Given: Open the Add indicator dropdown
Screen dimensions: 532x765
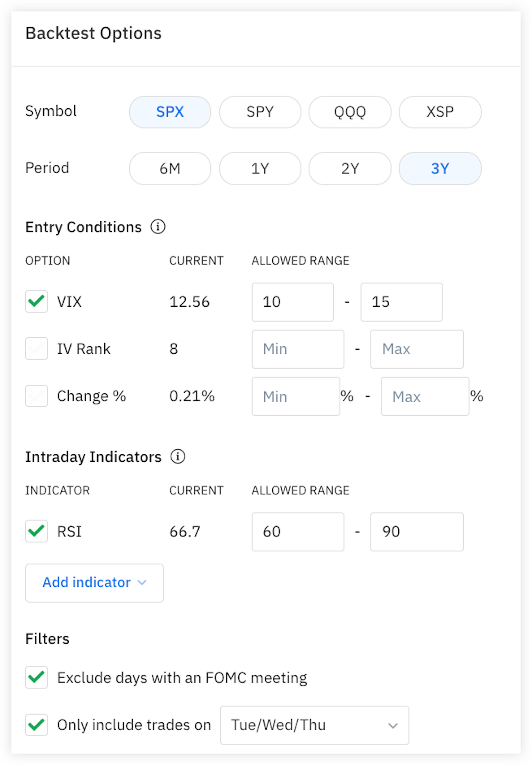Looking at the screenshot, I should coord(95,583).
